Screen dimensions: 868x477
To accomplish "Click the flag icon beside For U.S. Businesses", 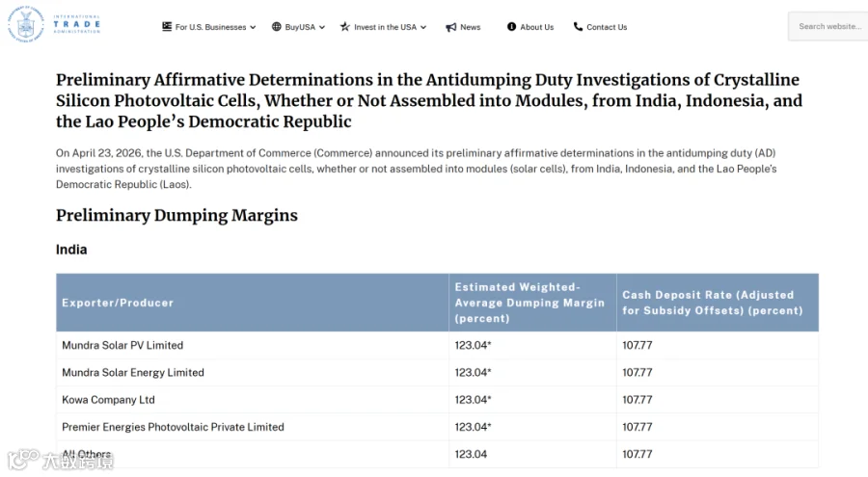I will coord(167,27).
